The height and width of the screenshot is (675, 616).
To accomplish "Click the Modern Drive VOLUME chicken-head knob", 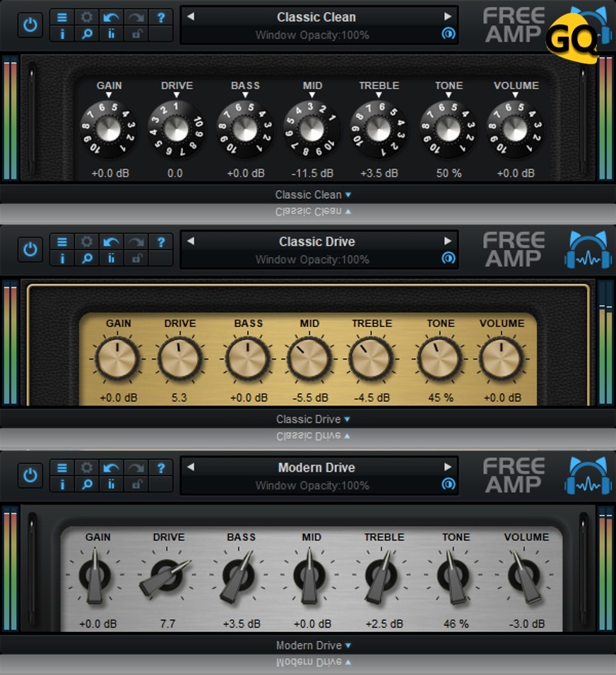I will click(x=524, y=575).
